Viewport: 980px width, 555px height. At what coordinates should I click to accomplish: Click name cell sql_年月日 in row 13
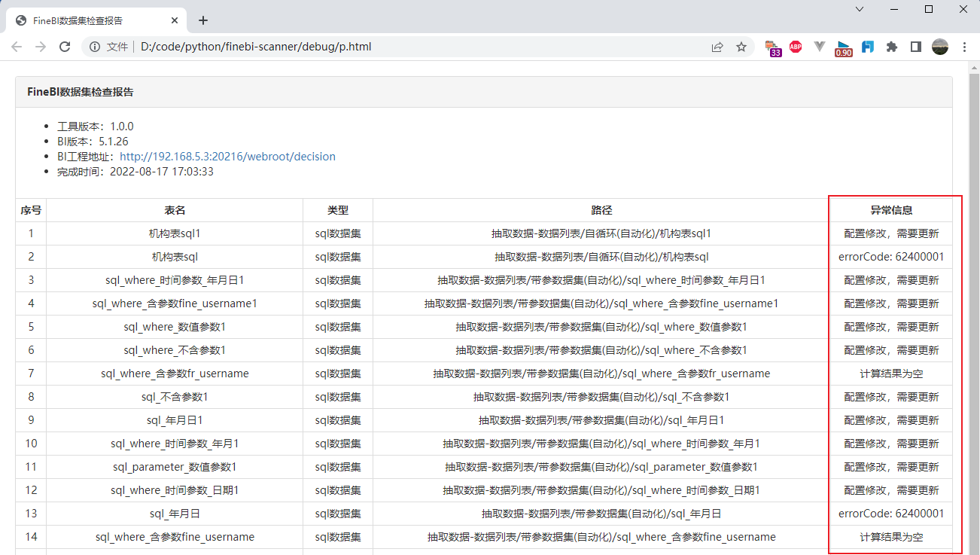[175, 514]
